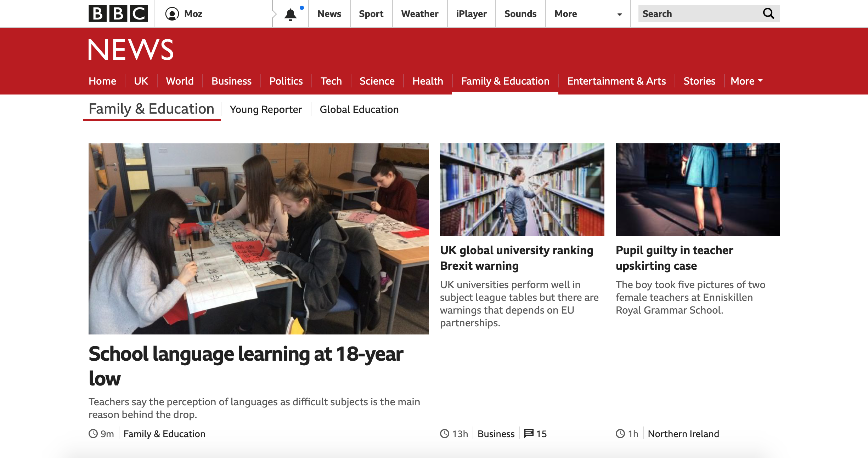868x458 pixels.
Task: Click the summary about Enniskillen Royal Grammar School
Action: pyautogui.click(x=691, y=297)
